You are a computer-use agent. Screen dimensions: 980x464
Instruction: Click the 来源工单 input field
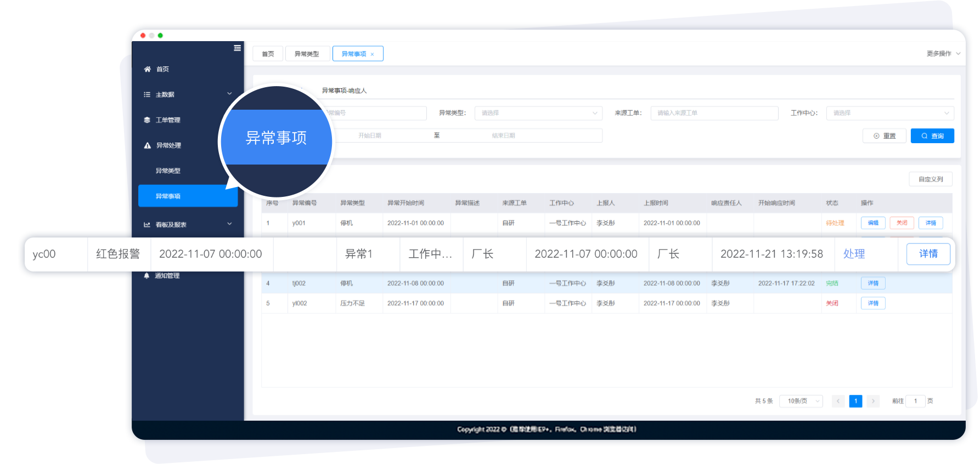tap(714, 113)
